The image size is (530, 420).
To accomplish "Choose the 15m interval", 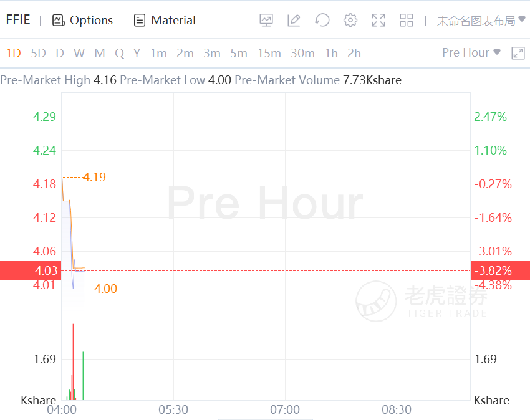I will click(x=269, y=53).
